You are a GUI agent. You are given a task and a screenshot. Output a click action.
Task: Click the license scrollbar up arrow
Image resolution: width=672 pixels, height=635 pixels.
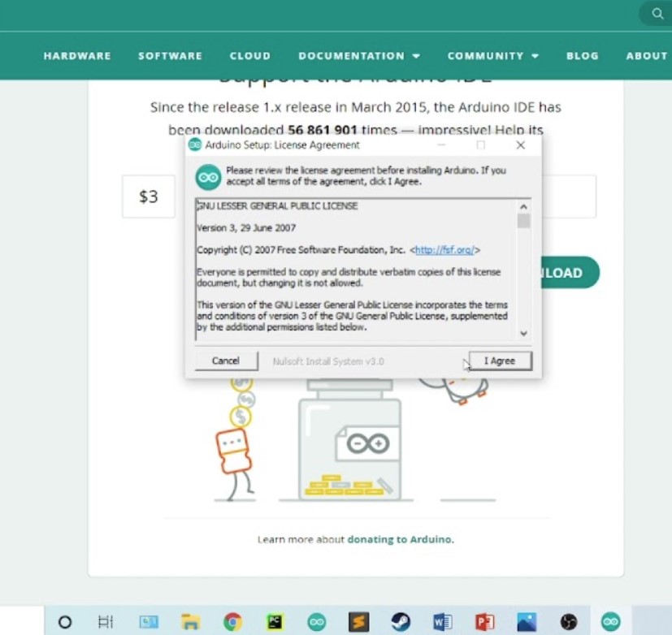click(523, 207)
